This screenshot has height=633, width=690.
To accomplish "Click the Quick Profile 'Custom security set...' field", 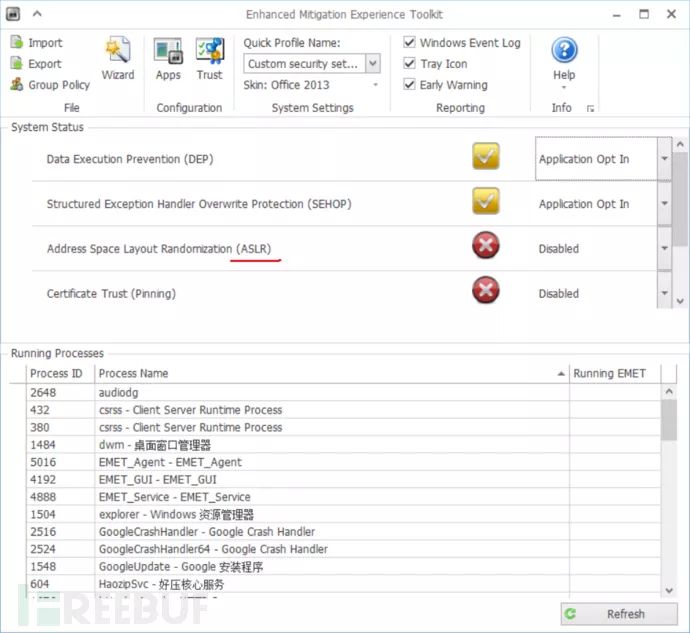I will (305, 63).
